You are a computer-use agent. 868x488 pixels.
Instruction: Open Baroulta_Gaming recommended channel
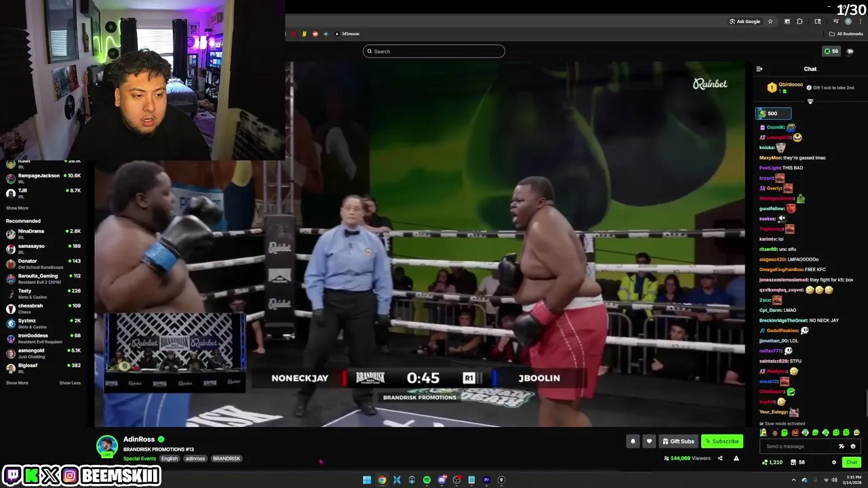(x=43, y=279)
